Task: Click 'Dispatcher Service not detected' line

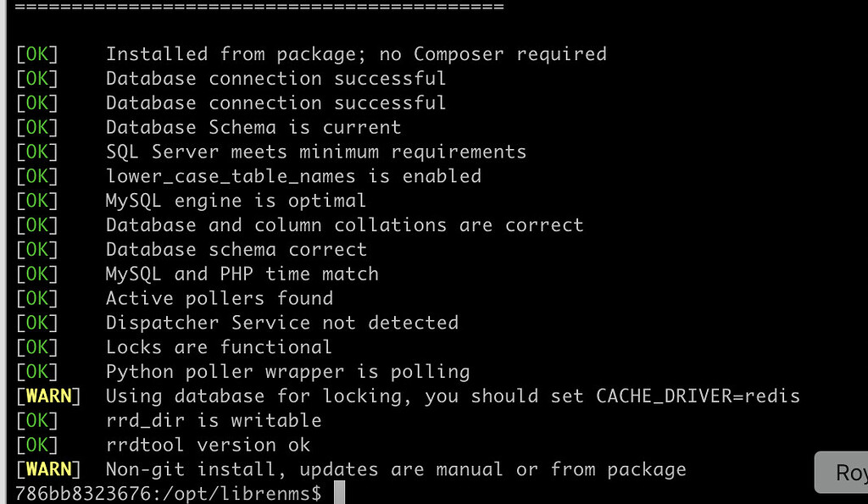Action: (281, 323)
